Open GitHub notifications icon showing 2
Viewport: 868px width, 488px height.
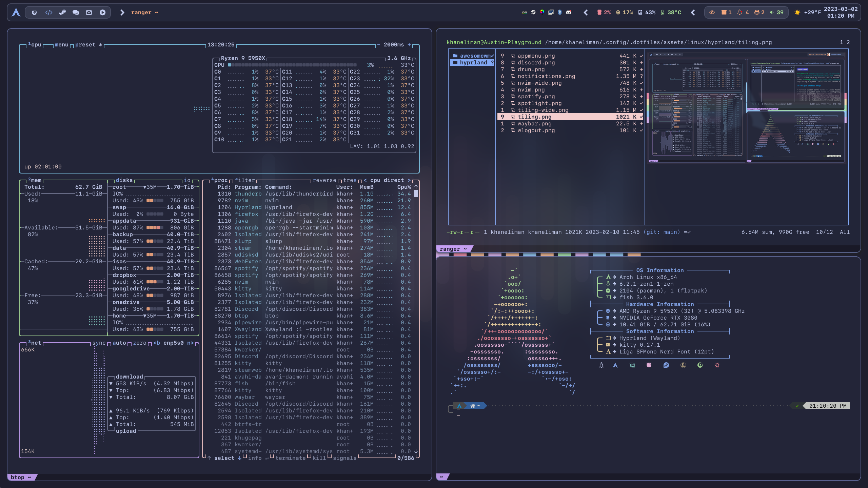[x=759, y=13]
